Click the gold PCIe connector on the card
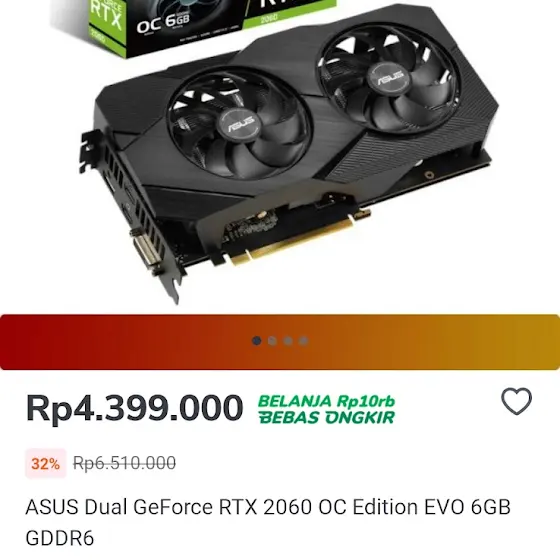 click(291, 241)
